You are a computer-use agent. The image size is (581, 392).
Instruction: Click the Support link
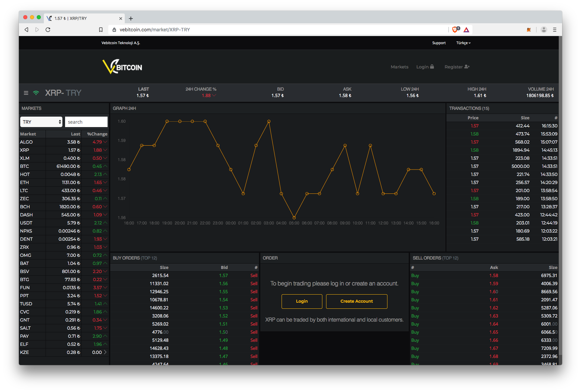439,43
